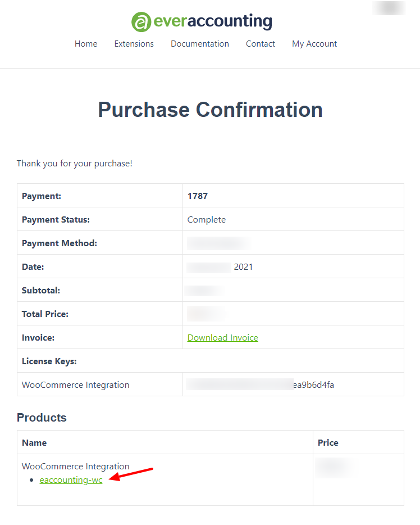Click the WooCommerce Integration license row label

(x=76, y=384)
